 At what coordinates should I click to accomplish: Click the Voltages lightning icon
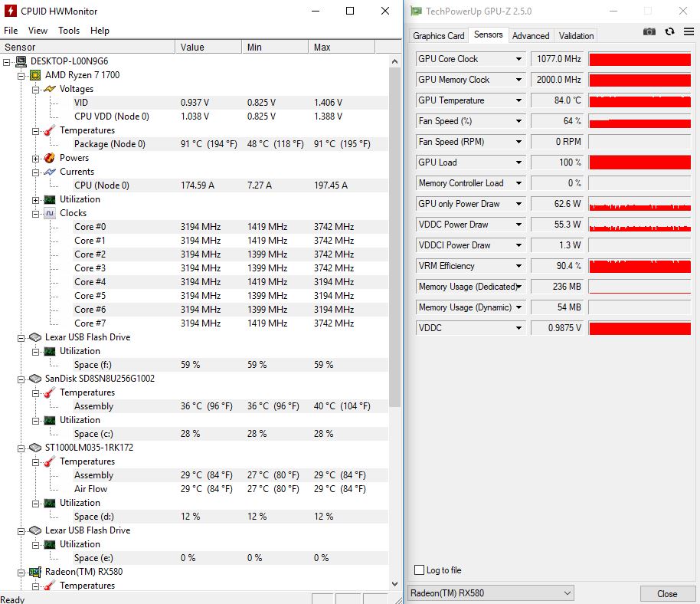tap(50, 89)
